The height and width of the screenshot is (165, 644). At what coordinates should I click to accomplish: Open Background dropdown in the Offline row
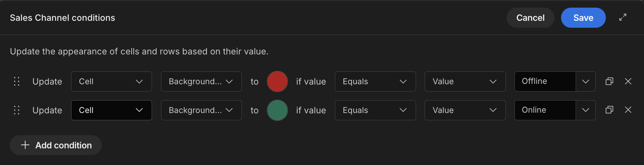tap(201, 81)
